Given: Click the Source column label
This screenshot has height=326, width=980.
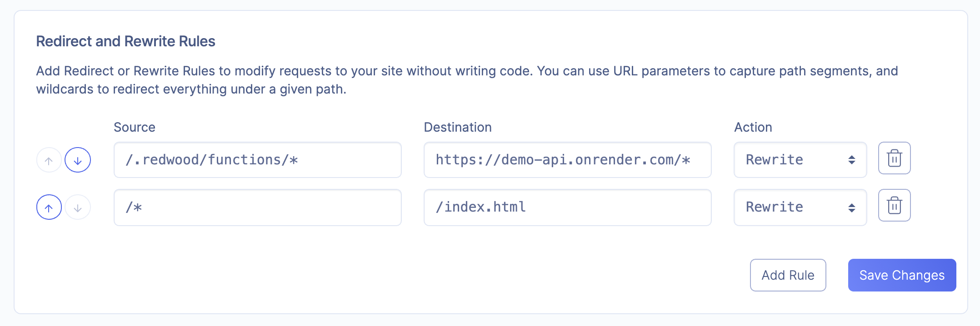Looking at the screenshot, I should [135, 127].
